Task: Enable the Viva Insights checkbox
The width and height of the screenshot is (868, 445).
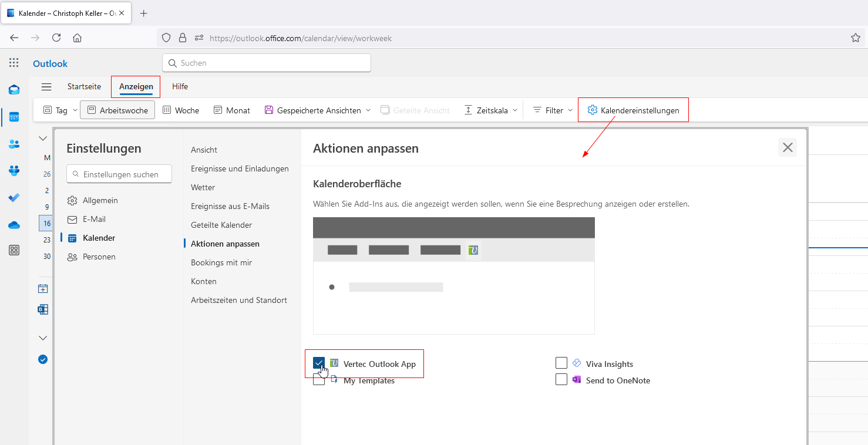Action: tap(561, 363)
